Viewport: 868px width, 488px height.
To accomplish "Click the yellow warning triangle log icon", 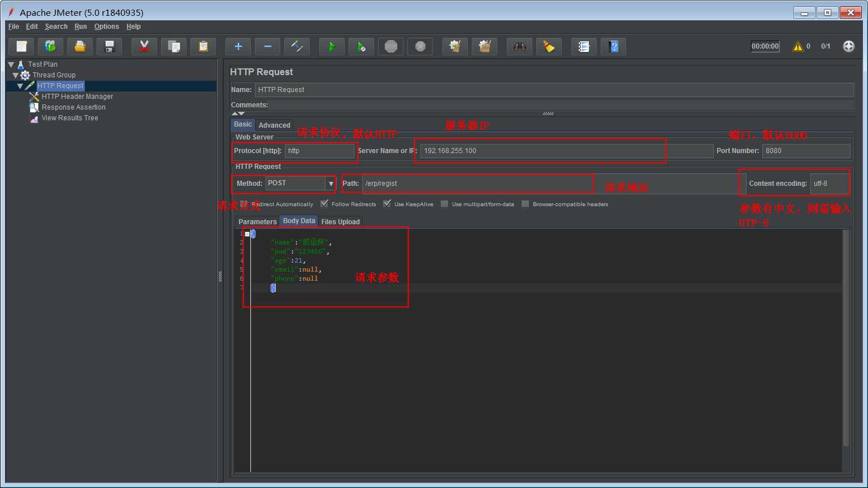I will (797, 46).
